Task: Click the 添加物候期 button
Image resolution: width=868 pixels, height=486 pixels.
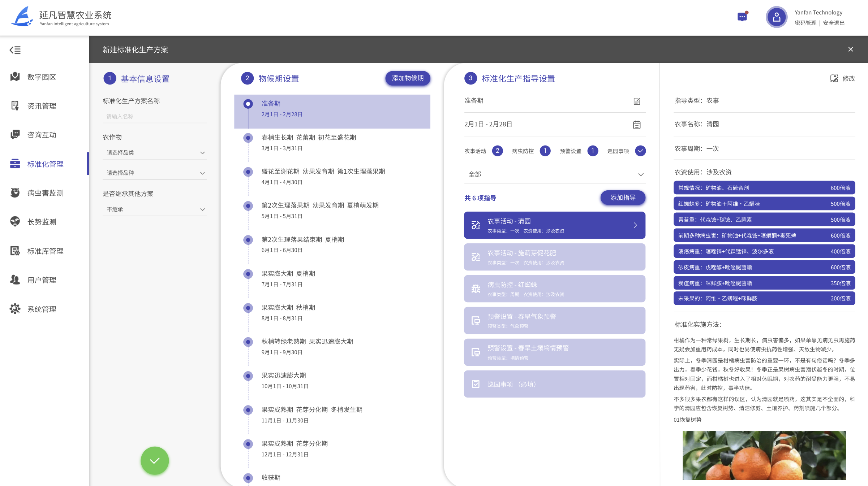Action: 408,78
